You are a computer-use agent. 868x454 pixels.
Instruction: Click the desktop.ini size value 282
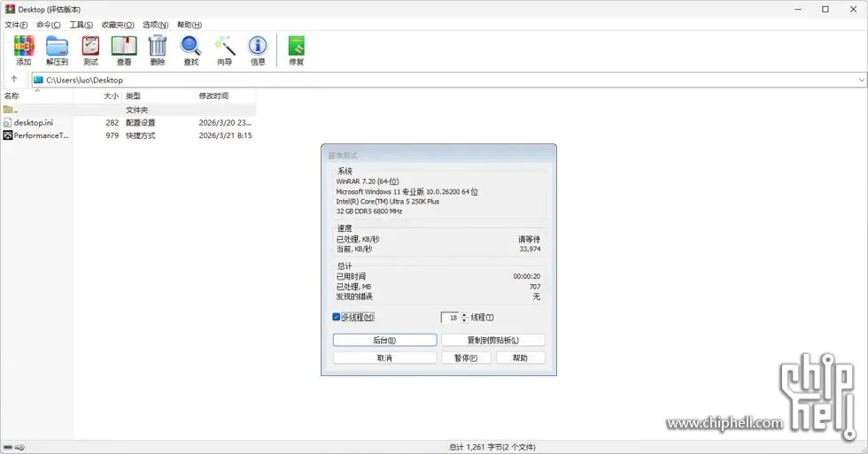tap(112, 123)
